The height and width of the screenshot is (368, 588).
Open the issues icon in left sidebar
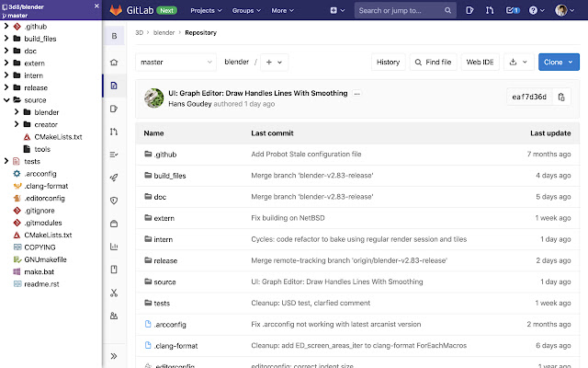tap(114, 109)
